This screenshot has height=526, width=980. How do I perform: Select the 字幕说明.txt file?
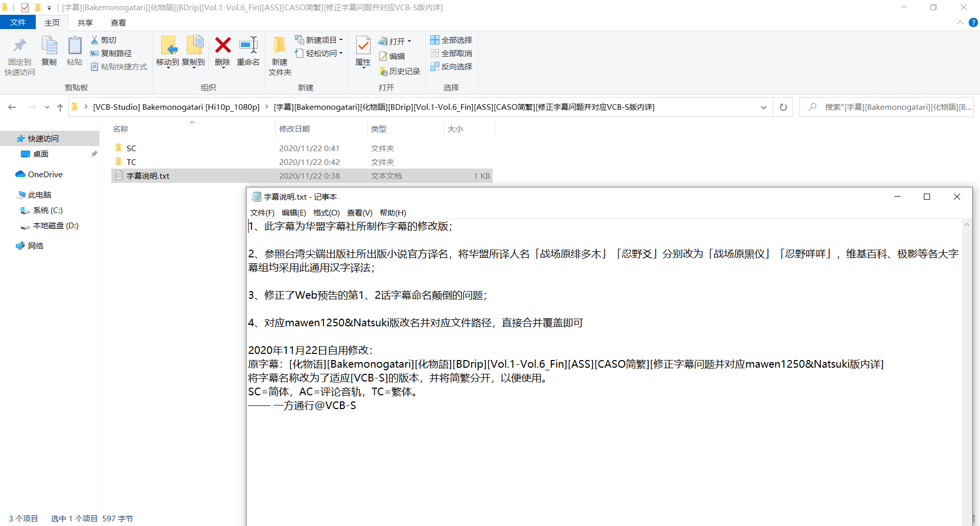302,176
